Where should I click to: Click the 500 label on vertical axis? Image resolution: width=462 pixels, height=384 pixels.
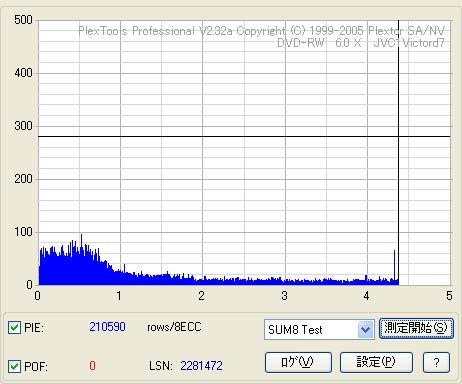point(23,20)
